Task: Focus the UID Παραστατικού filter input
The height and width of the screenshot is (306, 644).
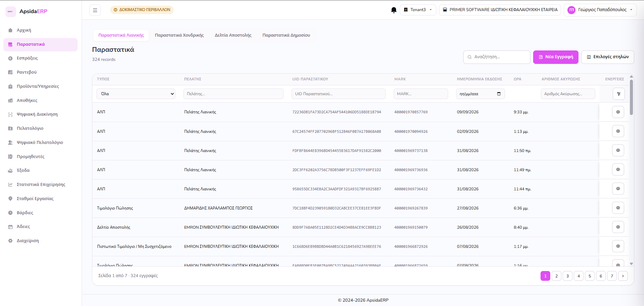Action: 339,94
